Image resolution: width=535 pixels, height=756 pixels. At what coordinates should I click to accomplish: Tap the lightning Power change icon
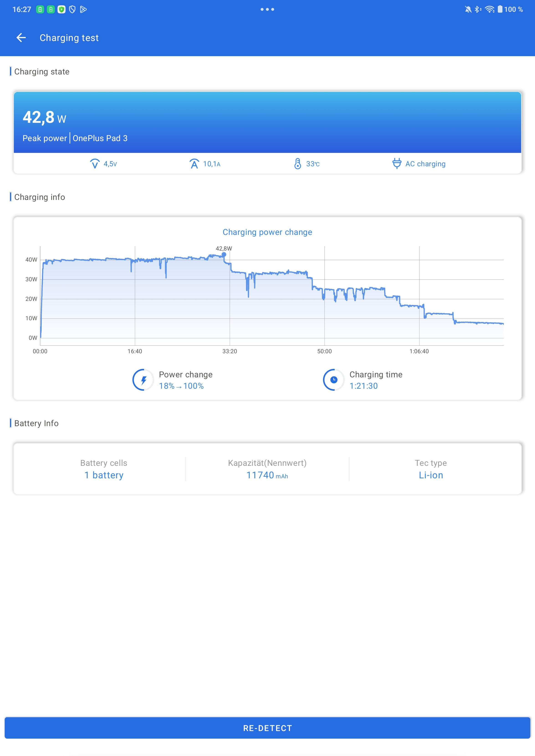coord(143,380)
